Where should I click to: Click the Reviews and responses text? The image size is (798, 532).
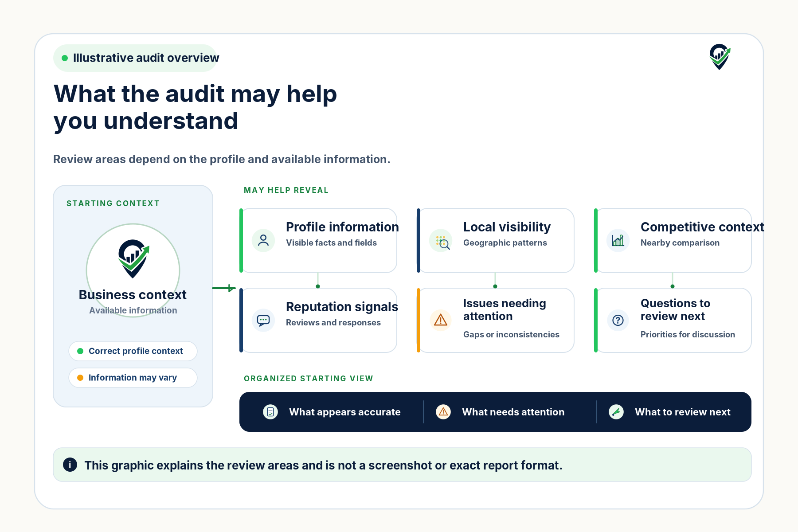coord(333,322)
